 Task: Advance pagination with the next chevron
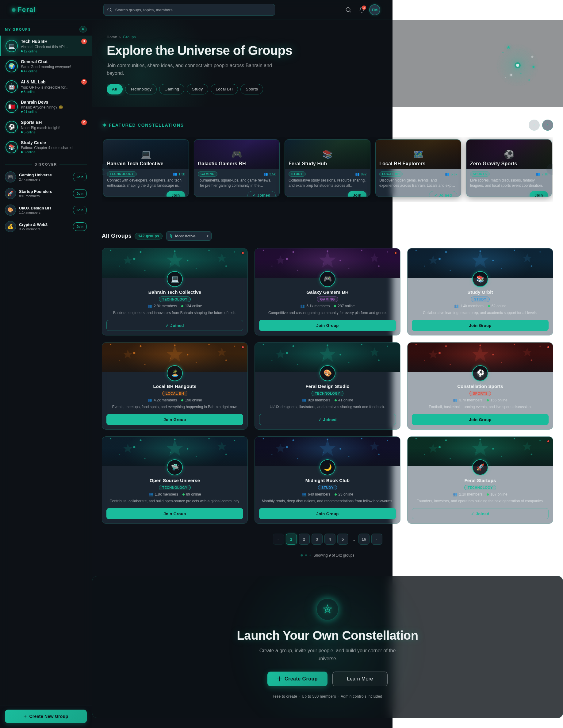point(376,539)
